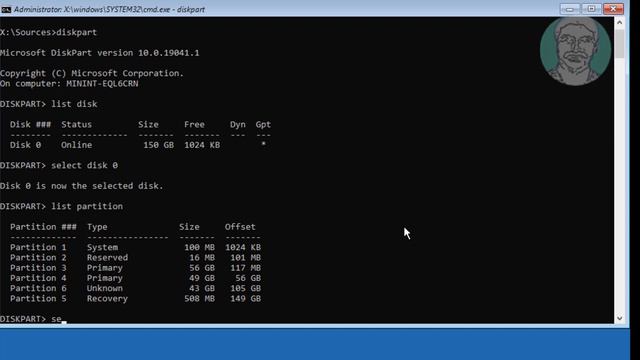Click the 'DISKPART> list disk' command line
Viewport: 640px width, 360px height.
point(49,104)
